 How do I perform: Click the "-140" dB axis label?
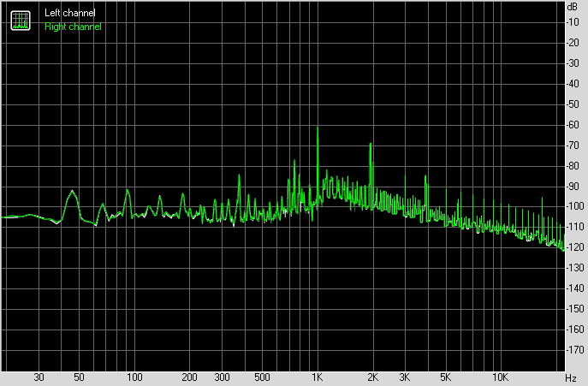pyautogui.click(x=575, y=288)
